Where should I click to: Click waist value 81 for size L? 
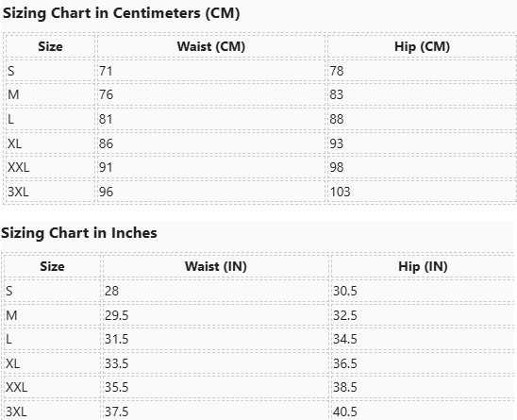(x=106, y=119)
